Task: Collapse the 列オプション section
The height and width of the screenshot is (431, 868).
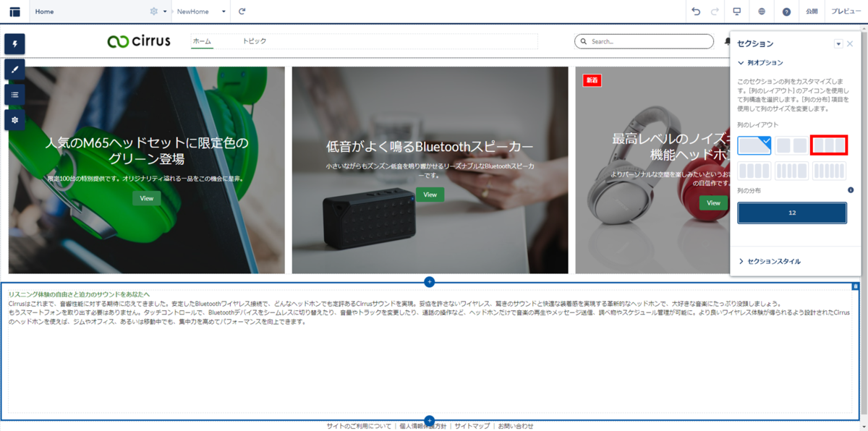Action: 760,63
